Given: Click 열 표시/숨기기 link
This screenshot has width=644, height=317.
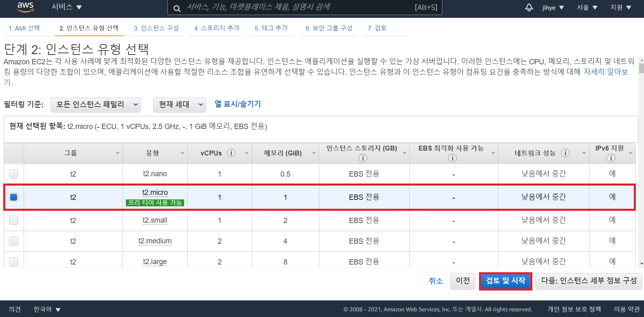Looking at the screenshot, I should [x=238, y=104].
